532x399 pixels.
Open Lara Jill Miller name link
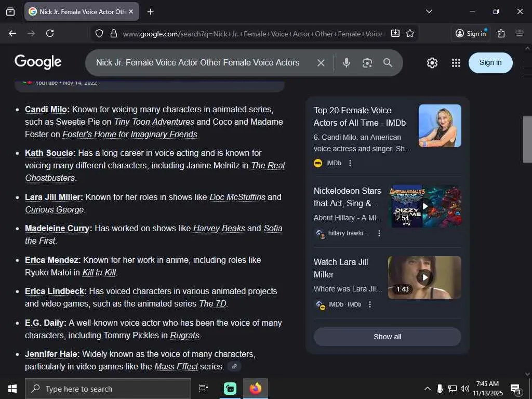click(x=54, y=197)
